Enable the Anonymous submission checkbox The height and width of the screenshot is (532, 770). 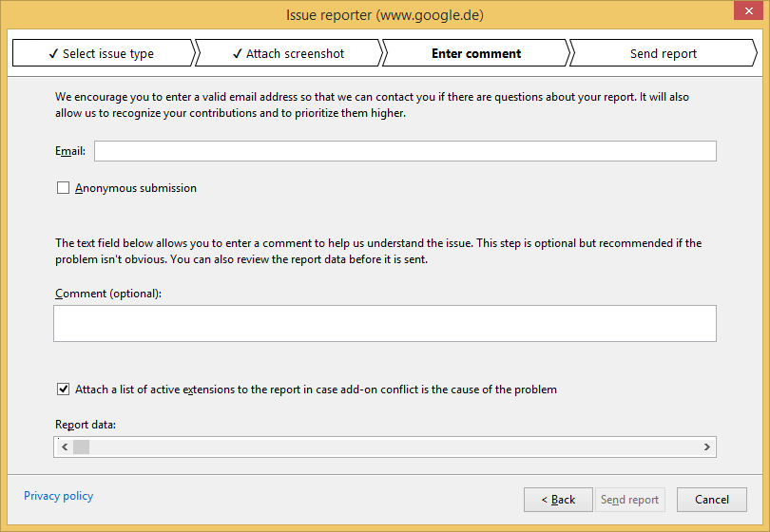point(64,188)
